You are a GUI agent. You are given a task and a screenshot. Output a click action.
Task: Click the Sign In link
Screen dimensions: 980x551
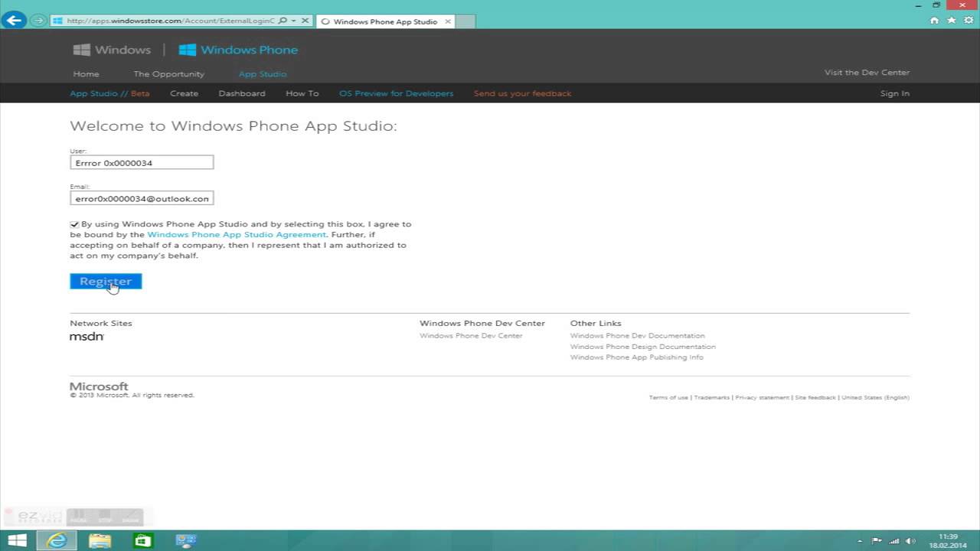click(894, 93)
